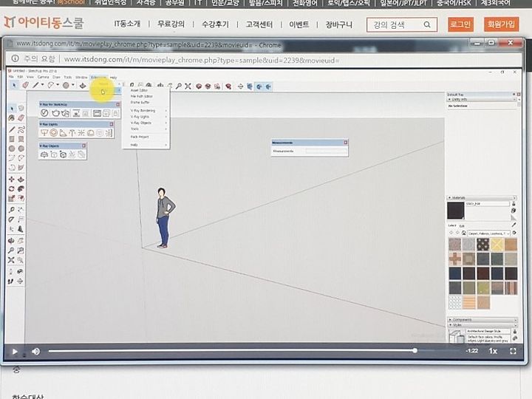
Task: Select the Move tool in the left toolbar
Action: click(11, 179)
